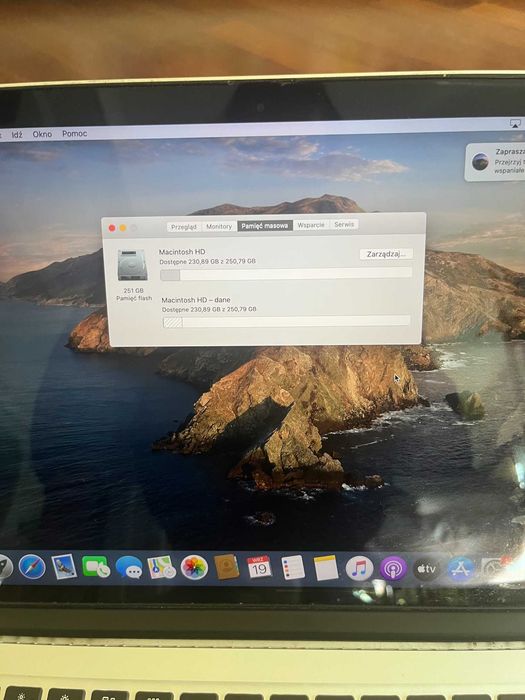
Task: Open Contacts from the Dock
Action: (x=227, y=567)
